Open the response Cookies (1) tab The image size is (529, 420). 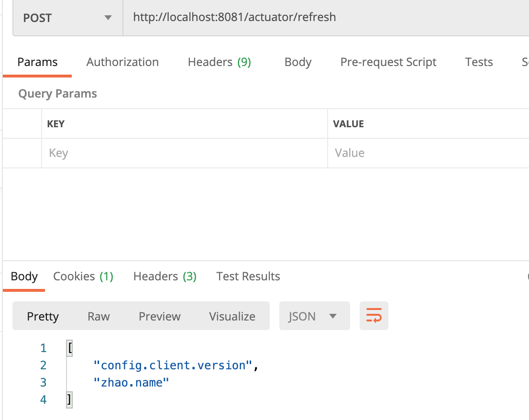[83, 276]
